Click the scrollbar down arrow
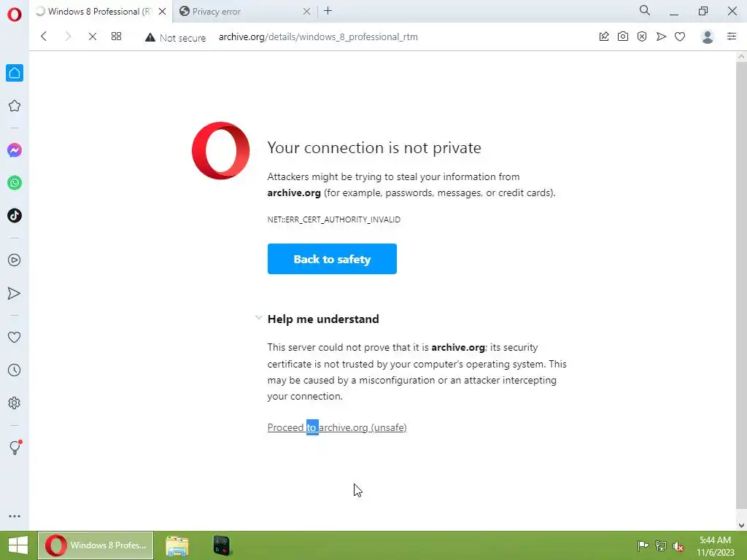Viewport: 747px width, 560px height. click(x=741, y=526)
